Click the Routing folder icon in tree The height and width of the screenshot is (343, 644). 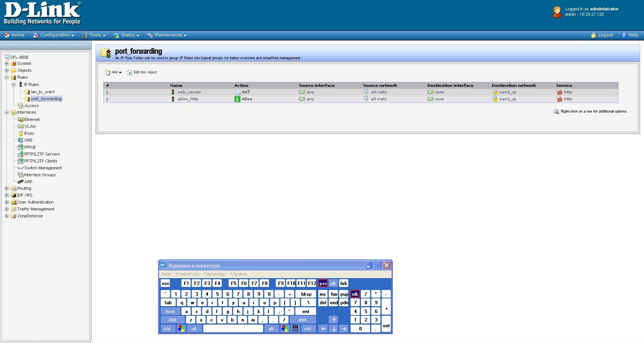point(14,189)
